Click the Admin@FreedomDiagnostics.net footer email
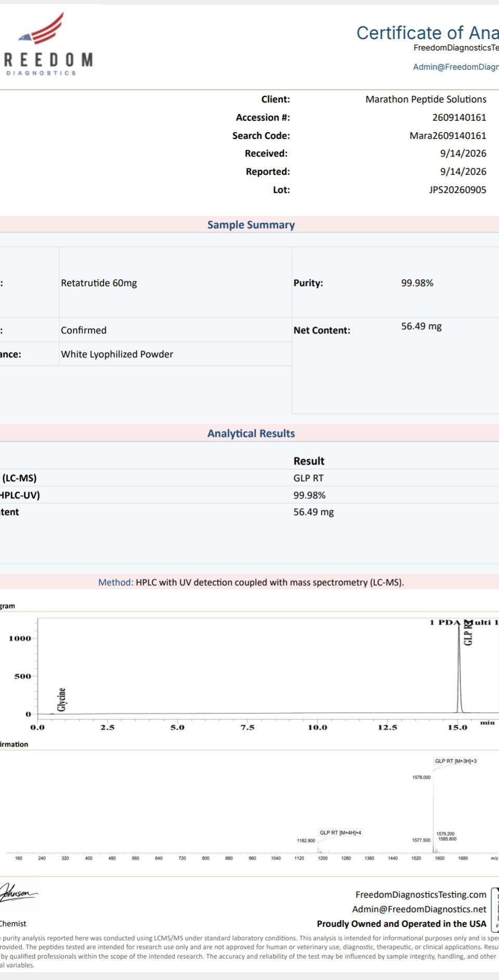Screen dimensions: 499x980 pyautogui.click(x=419, y=909)
